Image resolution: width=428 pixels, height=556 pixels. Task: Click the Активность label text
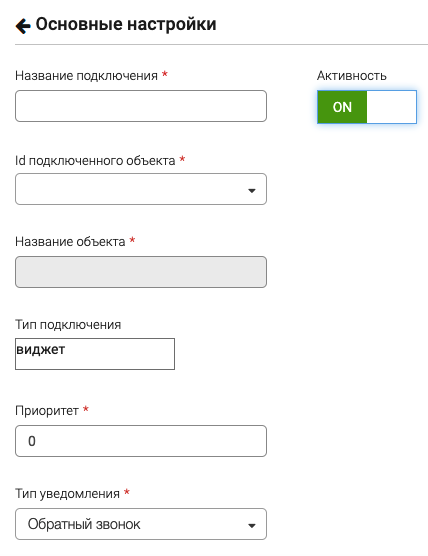(x=351, y=76)
